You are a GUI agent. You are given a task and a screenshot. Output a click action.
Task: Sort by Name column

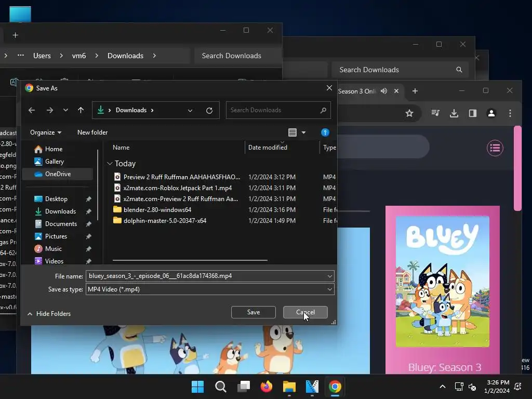(x=121, y=148)
